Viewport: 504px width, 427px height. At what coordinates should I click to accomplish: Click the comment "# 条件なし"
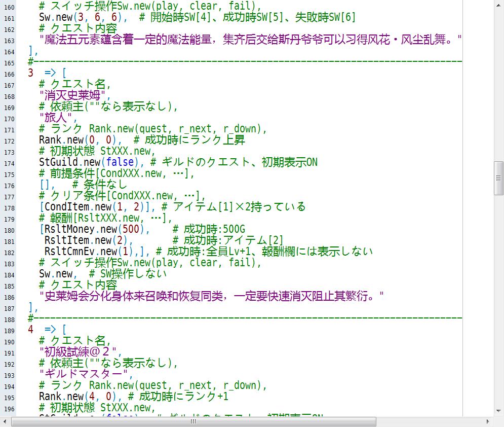tap(100, 185)
